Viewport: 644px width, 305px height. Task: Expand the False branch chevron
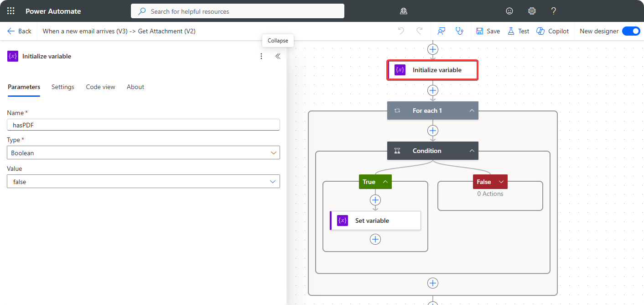tap(501, 182)
